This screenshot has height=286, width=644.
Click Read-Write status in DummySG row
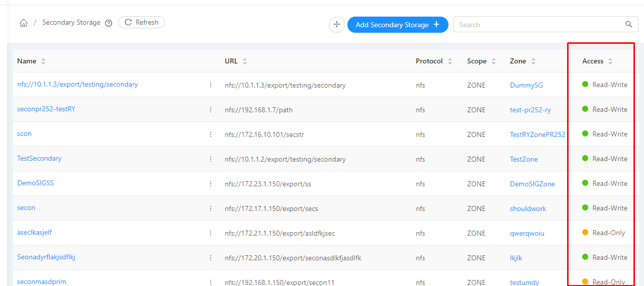(x=605, y=85)
